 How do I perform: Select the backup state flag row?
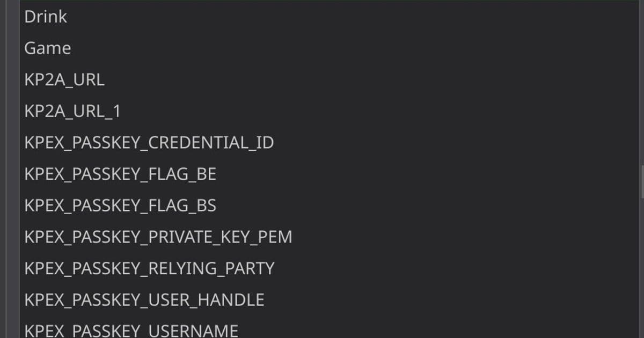[121, 205]
